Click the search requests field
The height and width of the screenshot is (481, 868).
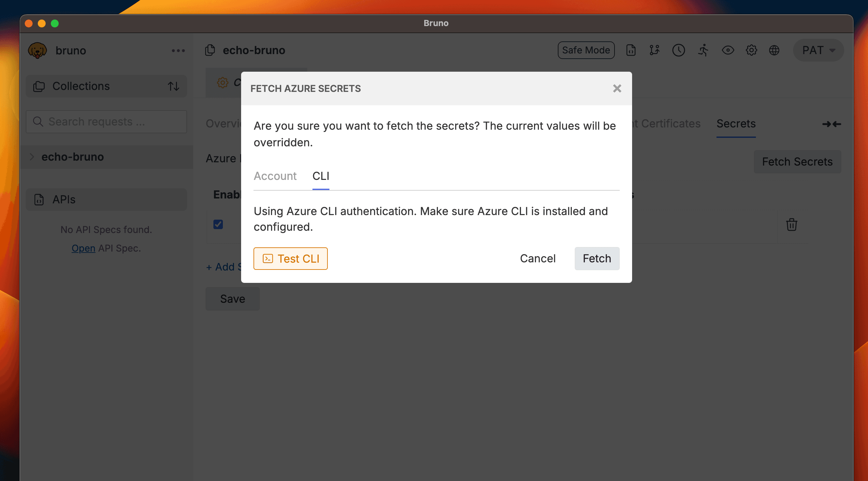pyautogui.click(x=106, y=122)
